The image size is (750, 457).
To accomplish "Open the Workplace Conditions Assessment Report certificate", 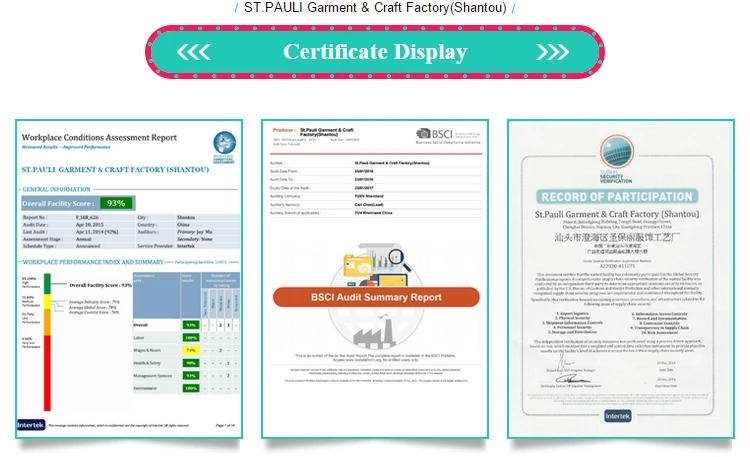I will (x=129, y=279).
